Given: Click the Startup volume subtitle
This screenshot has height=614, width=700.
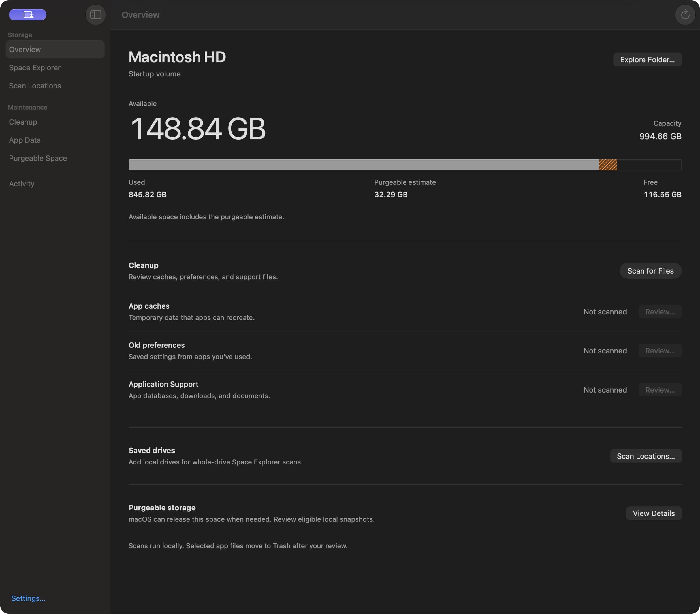Looking at the screenshot, I should click(154, 74).
